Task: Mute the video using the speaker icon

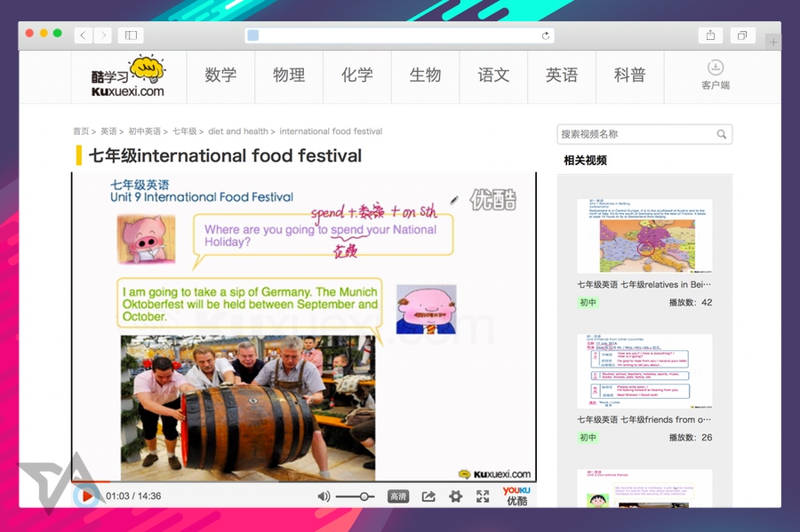Action: point(324,496)
